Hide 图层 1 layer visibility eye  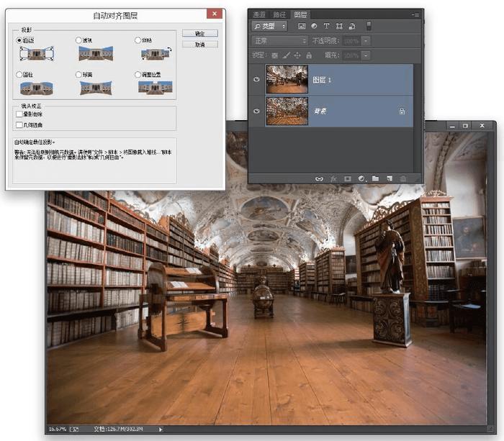(x=256, y=80)
